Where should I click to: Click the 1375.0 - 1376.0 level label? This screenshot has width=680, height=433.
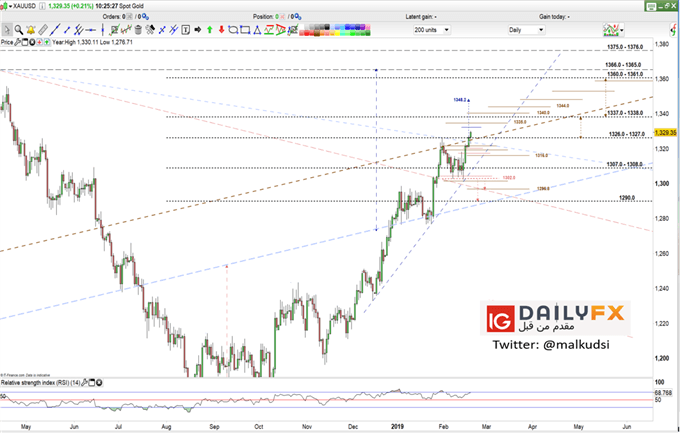pos(625,47)
